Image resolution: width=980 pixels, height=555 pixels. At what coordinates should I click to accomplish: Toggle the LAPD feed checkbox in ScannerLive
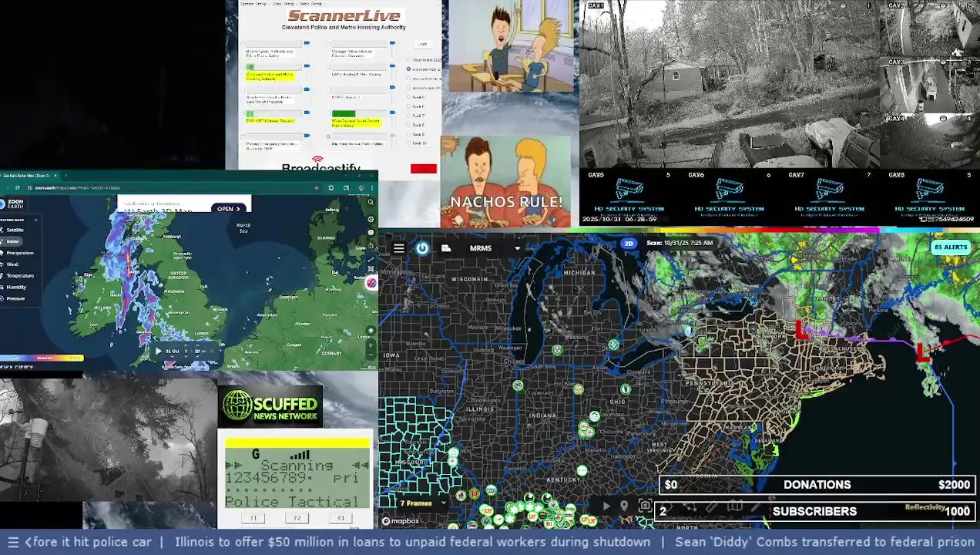pyautogui.click(x=328, y=67)
